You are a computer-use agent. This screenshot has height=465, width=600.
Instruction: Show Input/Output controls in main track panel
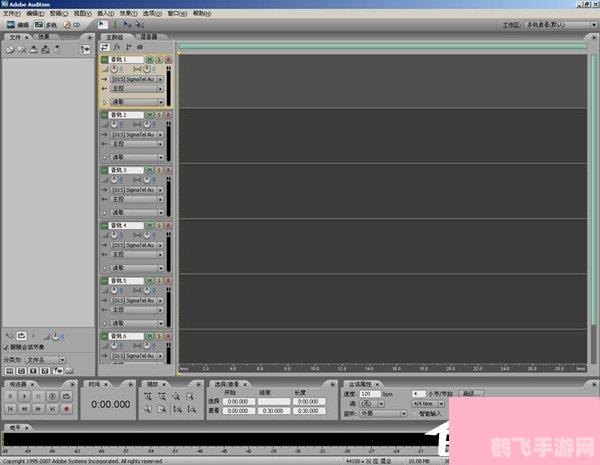(104, 47)
